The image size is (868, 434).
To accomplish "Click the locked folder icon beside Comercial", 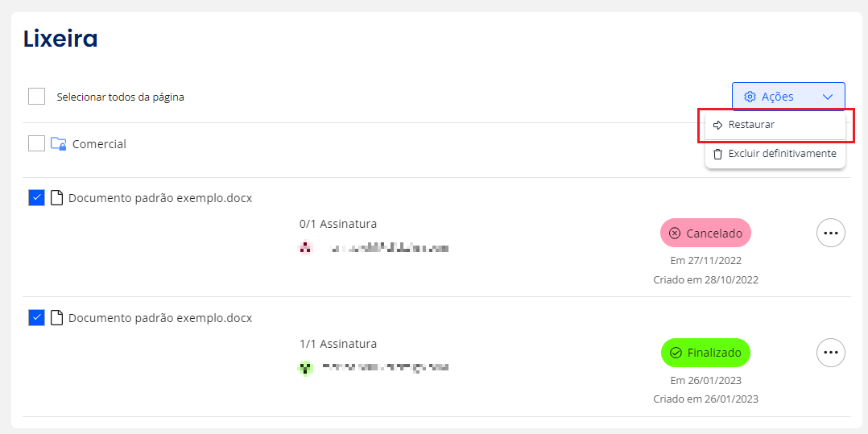I will [58, 144].
